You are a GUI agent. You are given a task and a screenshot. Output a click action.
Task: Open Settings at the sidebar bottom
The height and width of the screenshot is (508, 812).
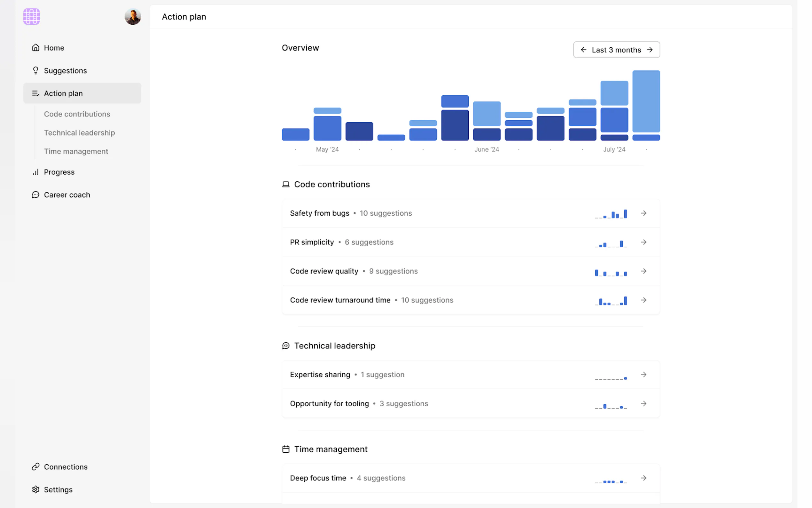point(58,489)
